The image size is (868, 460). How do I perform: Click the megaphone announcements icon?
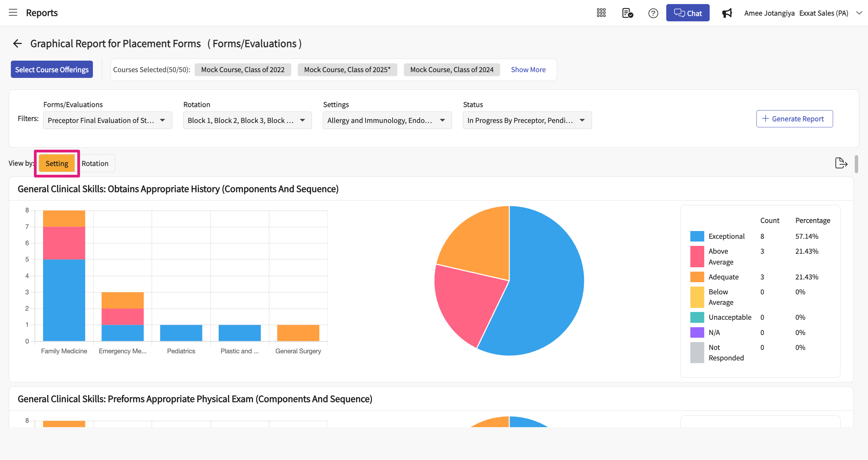point(727,13)
